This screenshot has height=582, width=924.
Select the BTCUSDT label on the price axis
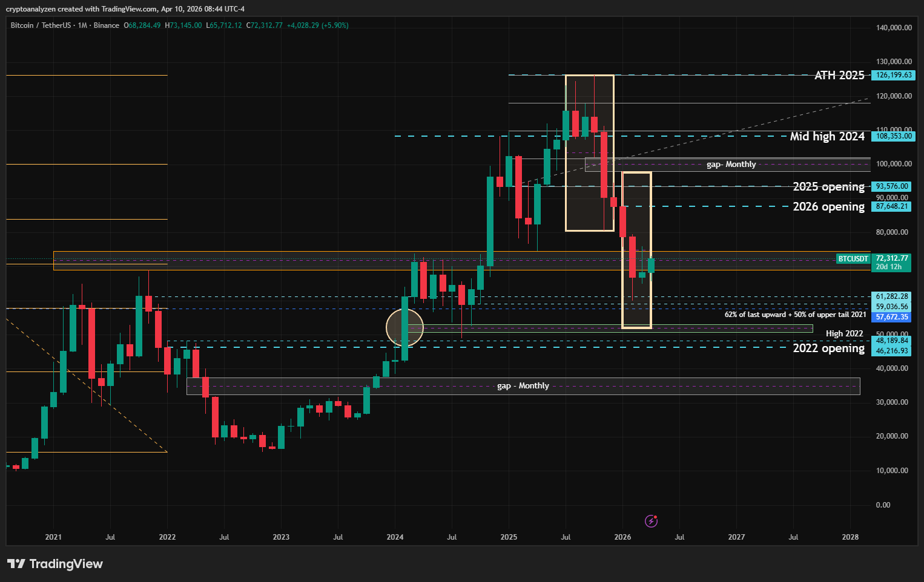tap(853, 258)
